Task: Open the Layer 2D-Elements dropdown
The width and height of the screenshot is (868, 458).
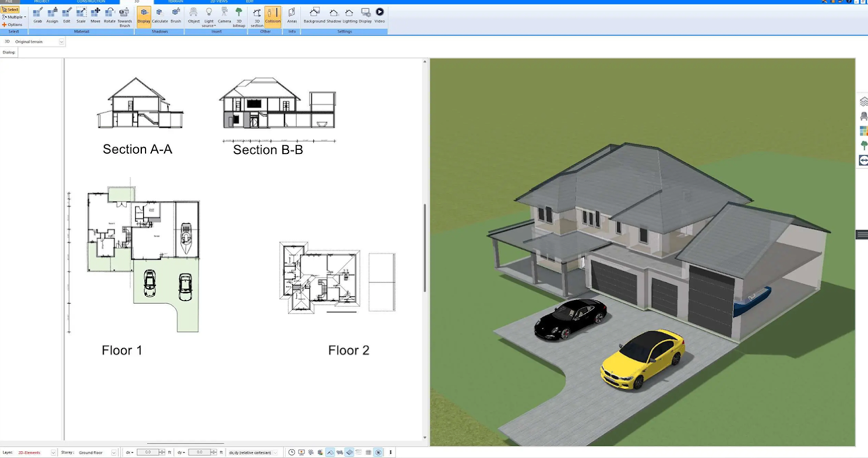Action: pos(53,452)
